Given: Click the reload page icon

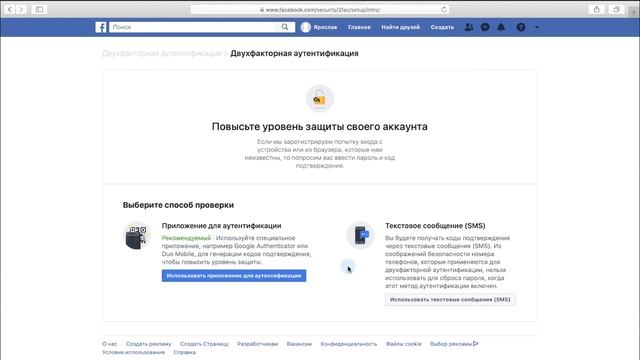Looking at the screenshot, I should pos(444,9).
